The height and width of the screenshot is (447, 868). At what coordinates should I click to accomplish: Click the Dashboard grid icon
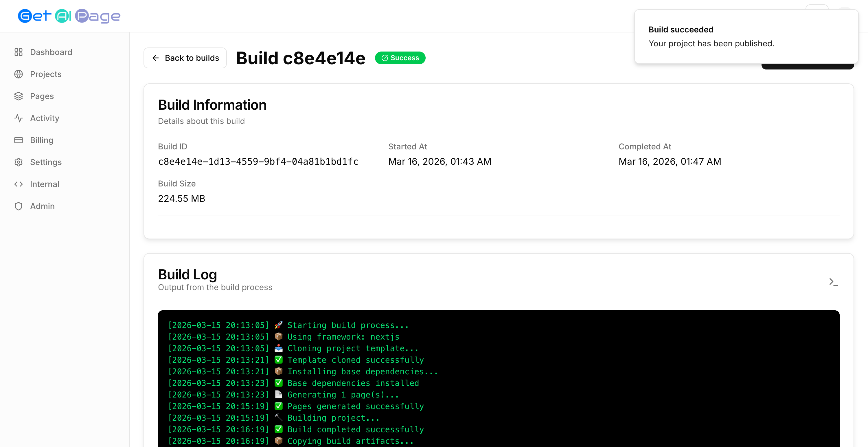19,52
